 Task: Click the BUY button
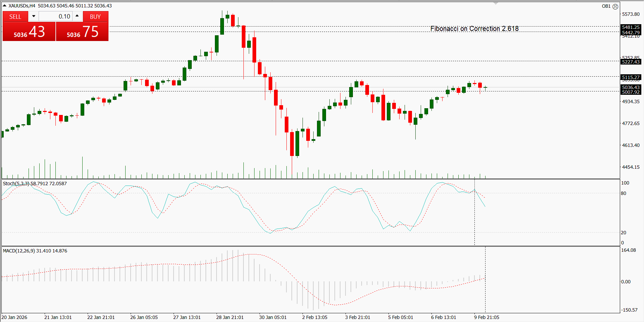click(95, 16)
